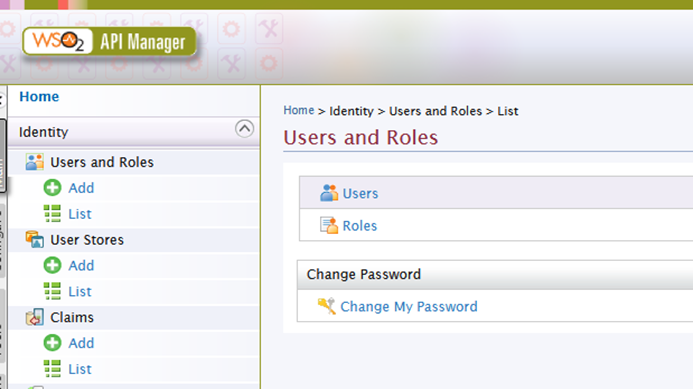Open Home in the left sidebar
The height and width of the screenshot is (389, 693).
pyautogui.click(x=39, y=96)
